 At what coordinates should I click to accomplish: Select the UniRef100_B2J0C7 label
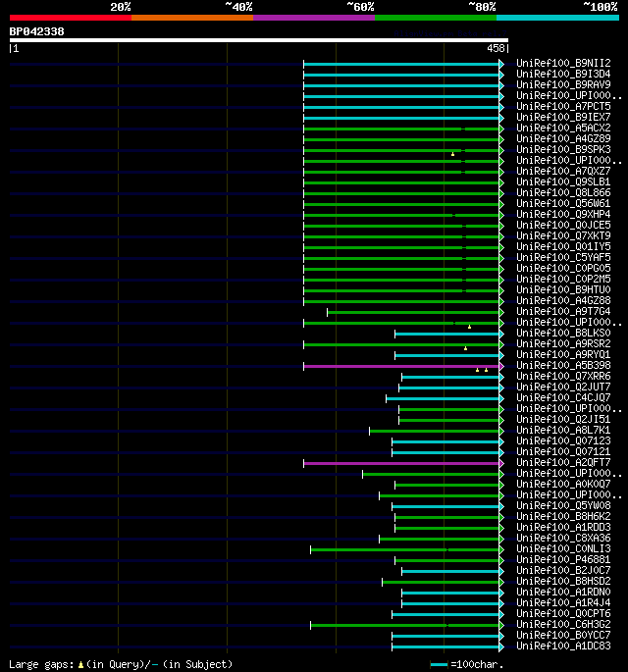pos(563,571)
